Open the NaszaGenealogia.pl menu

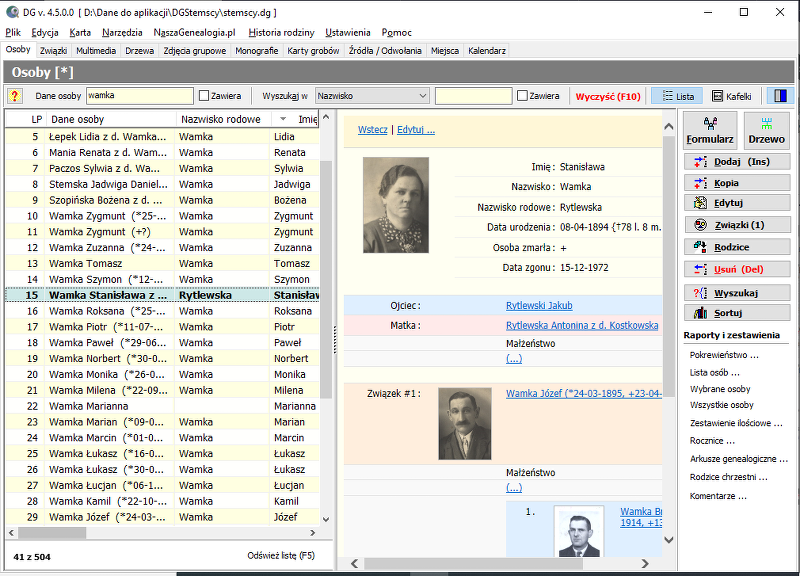[x=194, y=33]
